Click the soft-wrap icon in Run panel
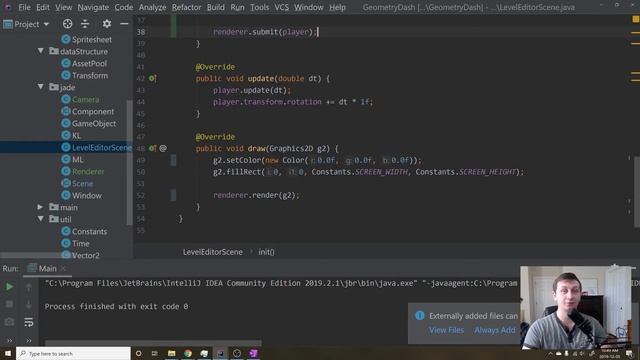640x360 pixels. click(x=29, y=322)
